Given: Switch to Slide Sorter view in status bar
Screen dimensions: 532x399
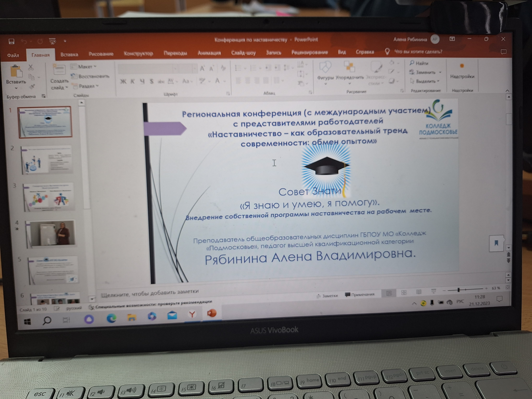Looking at the screenshot, I should click(x=404, y=292).
